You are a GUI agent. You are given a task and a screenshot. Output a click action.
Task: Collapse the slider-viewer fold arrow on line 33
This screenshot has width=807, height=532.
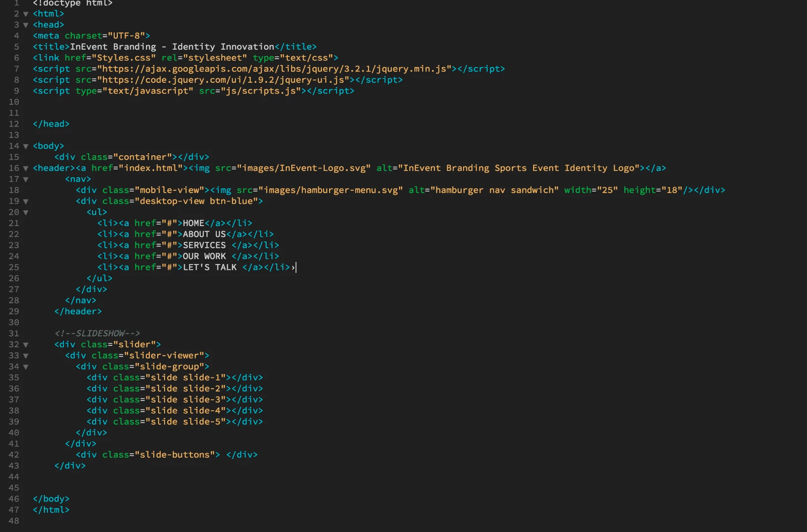point(26,356)
